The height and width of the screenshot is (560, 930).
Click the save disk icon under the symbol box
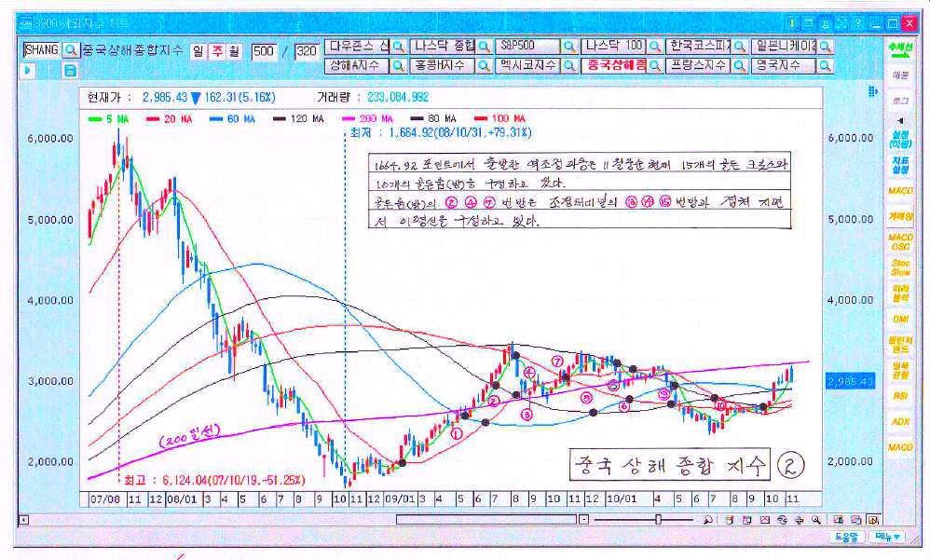point(71,70)
